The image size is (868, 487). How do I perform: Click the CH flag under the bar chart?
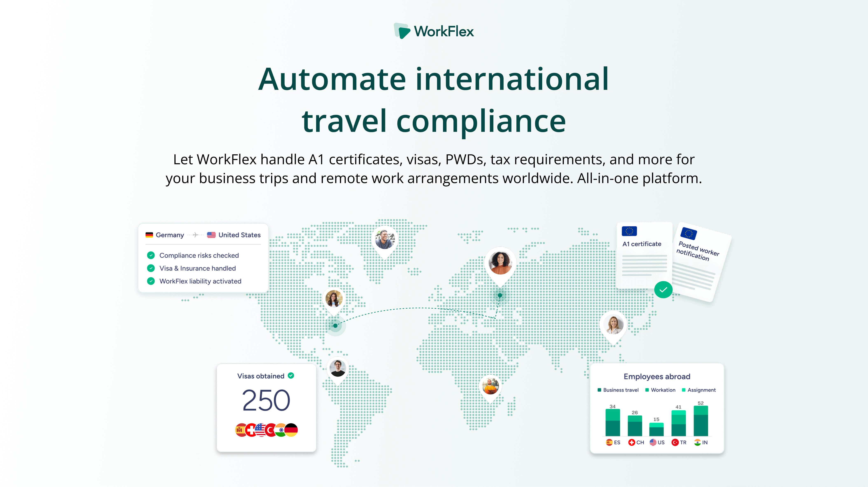[x=632, y=442]
